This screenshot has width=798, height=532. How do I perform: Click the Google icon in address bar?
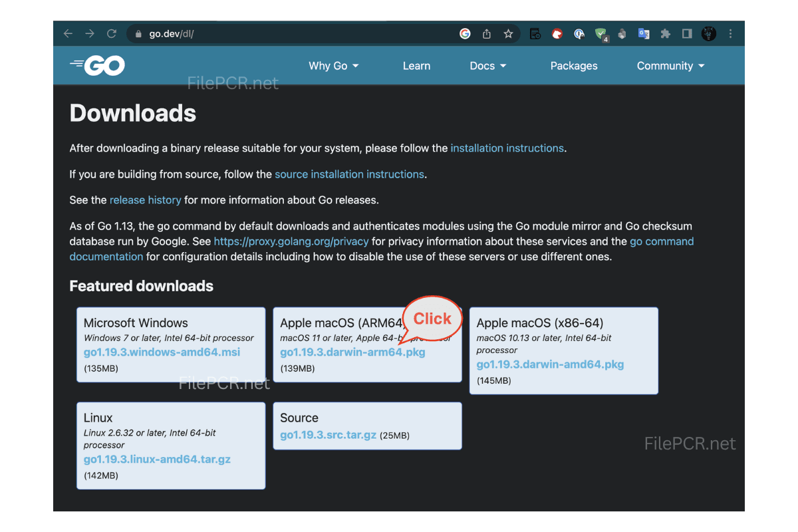click(x=465, y=34)
